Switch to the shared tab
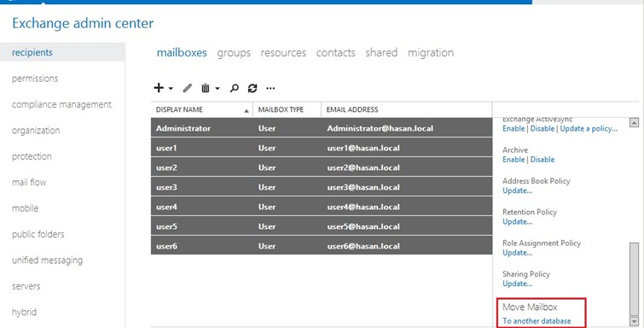This screenshot has height=328, width=644. [381, 53]
